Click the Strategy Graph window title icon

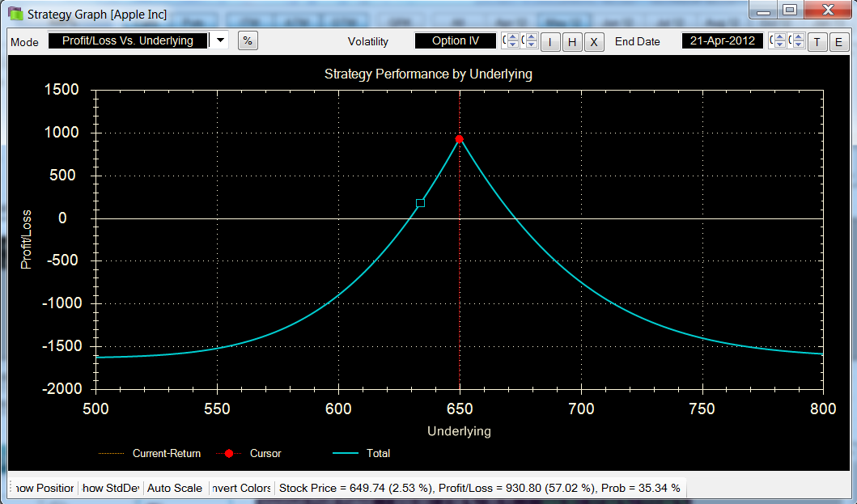pos(15,14)
